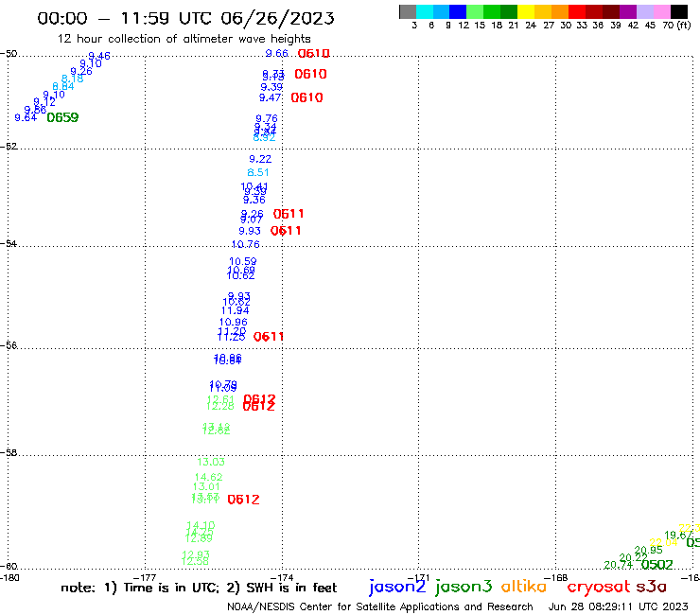Click the 9.64 value near 0659
The height and width of the screenshot is (615, 700).
[x=26, y=117]
